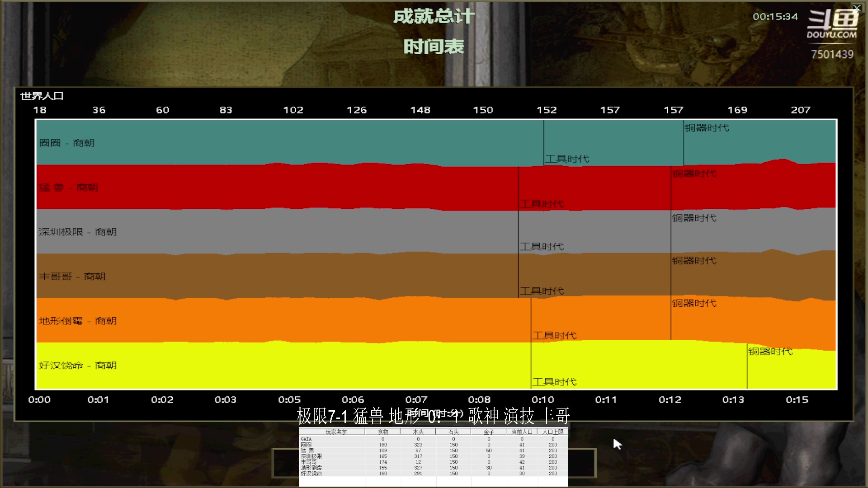The width and height of the screenshot is (868, 488).
Task: Click the 成就总计 title
Action: [x=434, y=17]
